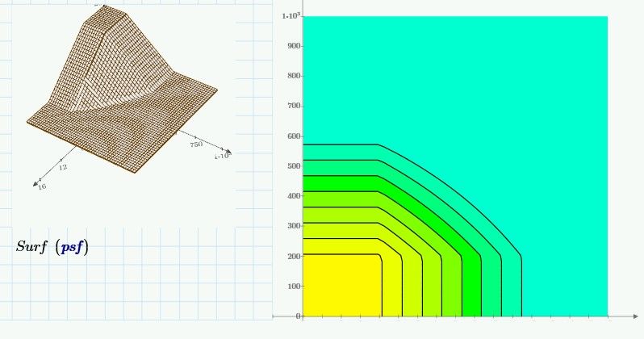Click the 0 origin label of the contour plot
This screenshot has height=339, width=644.
pos(299,316)
